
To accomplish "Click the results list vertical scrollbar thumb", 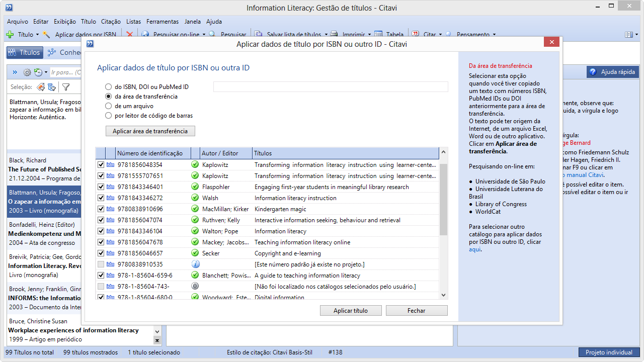I will pos(443,199).
